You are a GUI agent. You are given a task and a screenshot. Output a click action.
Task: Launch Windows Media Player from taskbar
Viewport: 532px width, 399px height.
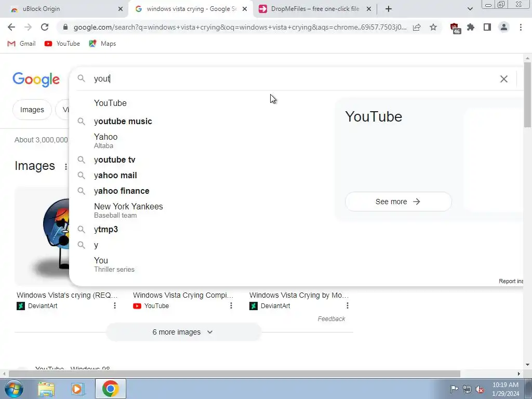click(x=77, y=389)
